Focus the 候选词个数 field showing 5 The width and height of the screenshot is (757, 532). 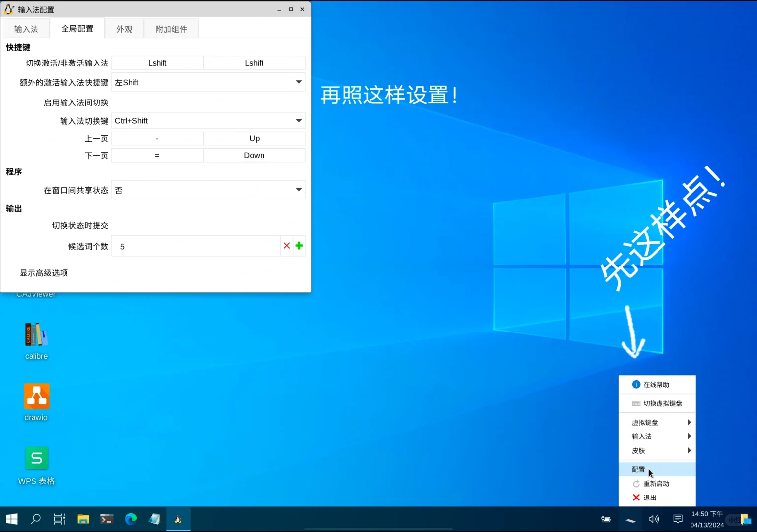click(x=196, y=246)
